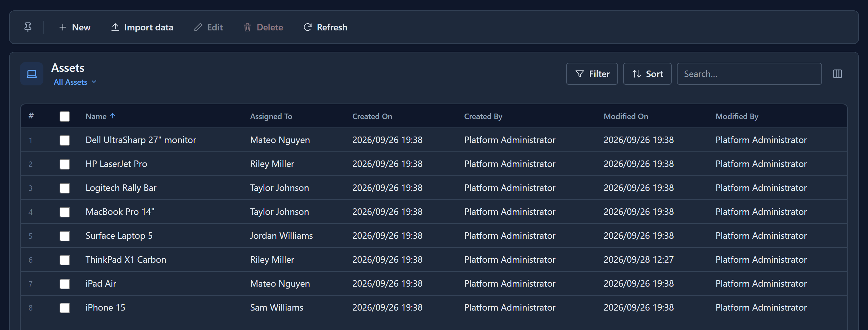
Task: Open the Sort options
Action: coord(647,74)
